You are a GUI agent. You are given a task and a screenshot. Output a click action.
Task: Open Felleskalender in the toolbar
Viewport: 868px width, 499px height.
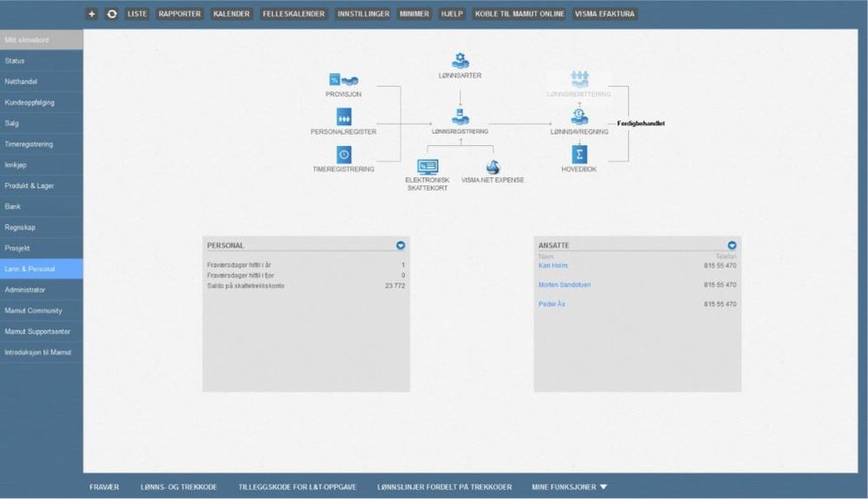294,14
